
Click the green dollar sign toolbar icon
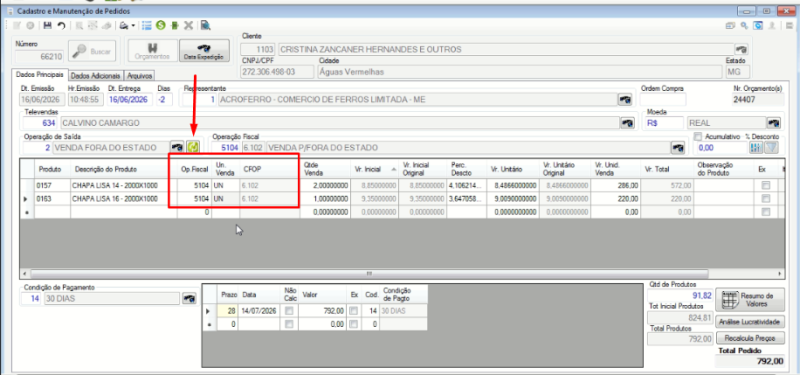pyautogui.click(x=161, y=25)
